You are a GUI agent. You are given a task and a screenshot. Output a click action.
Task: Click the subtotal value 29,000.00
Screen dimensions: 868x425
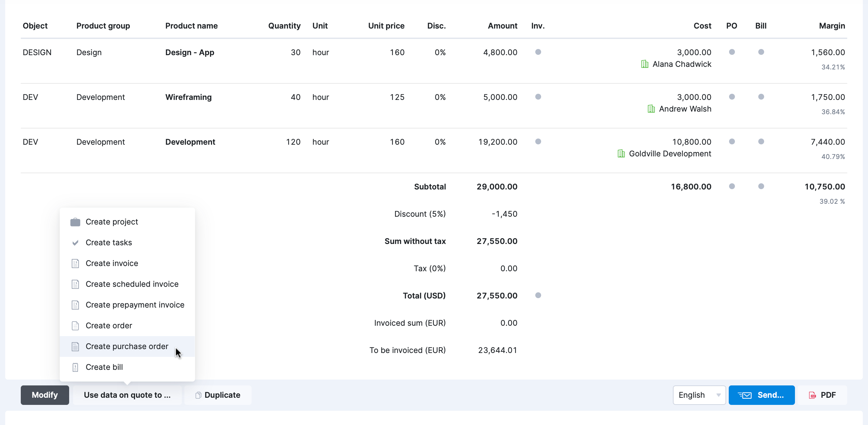pos(497,187)
